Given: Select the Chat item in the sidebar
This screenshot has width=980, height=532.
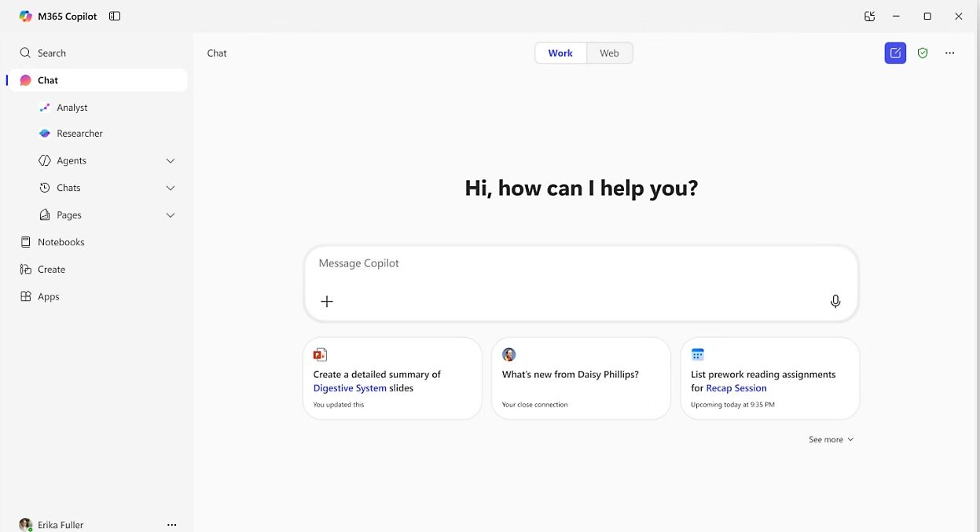Looking at the screenshot, I should [47, 79].
